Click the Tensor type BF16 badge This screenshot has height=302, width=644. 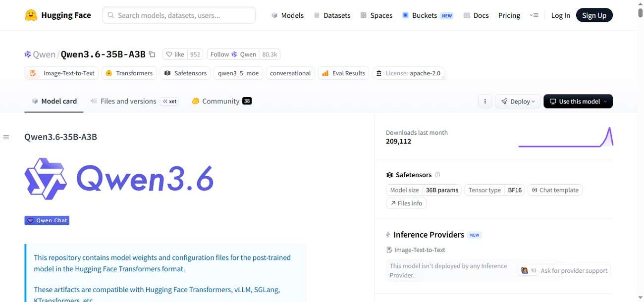tap(495, 190)
